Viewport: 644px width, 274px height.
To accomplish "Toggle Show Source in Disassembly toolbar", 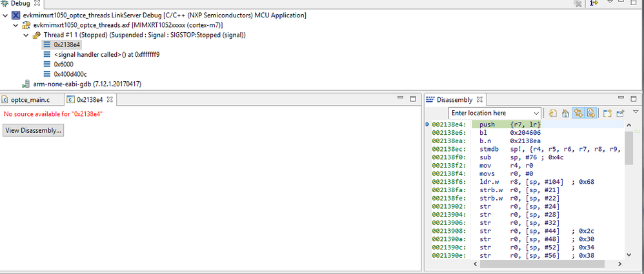I will pyautogui.click(x=590, y=113).
